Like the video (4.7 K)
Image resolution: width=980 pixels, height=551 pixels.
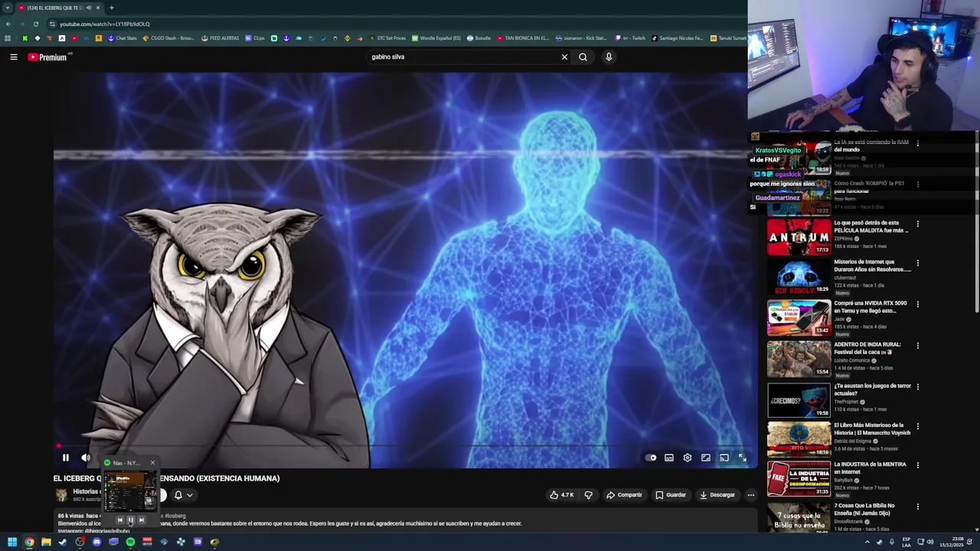pos(561,495)
